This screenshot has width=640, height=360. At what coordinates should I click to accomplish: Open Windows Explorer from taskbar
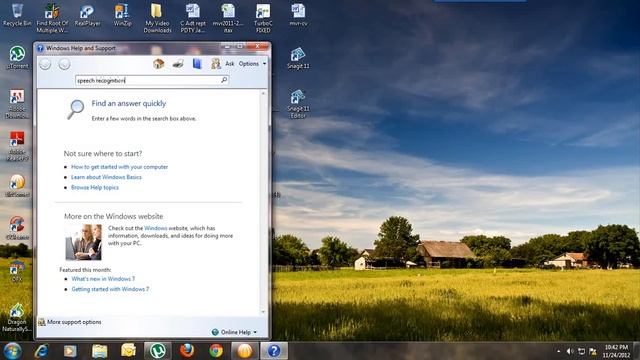(99, 351)
